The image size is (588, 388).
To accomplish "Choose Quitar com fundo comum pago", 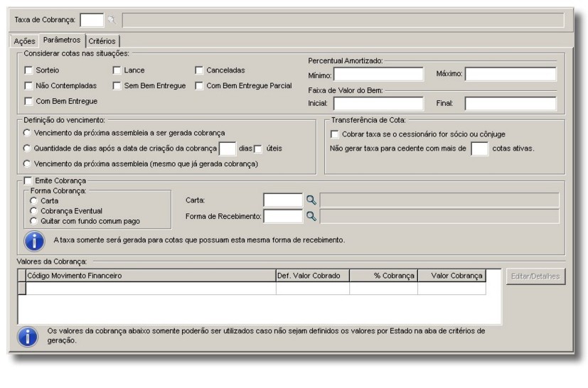I will tap(33, 221).
